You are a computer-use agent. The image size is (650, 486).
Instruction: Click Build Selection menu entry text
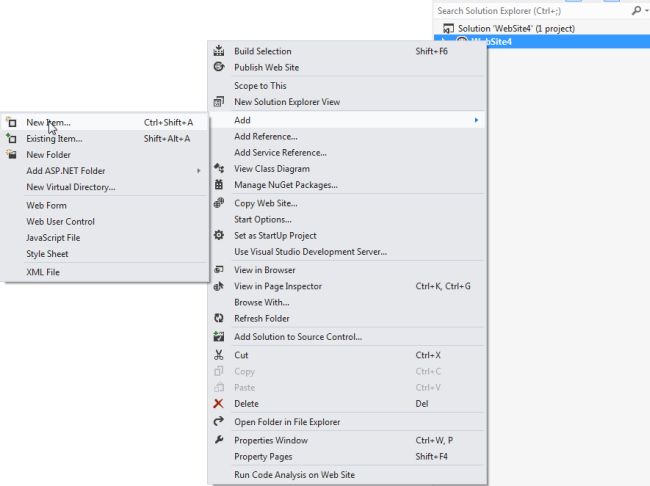click(x=263, y=51)
